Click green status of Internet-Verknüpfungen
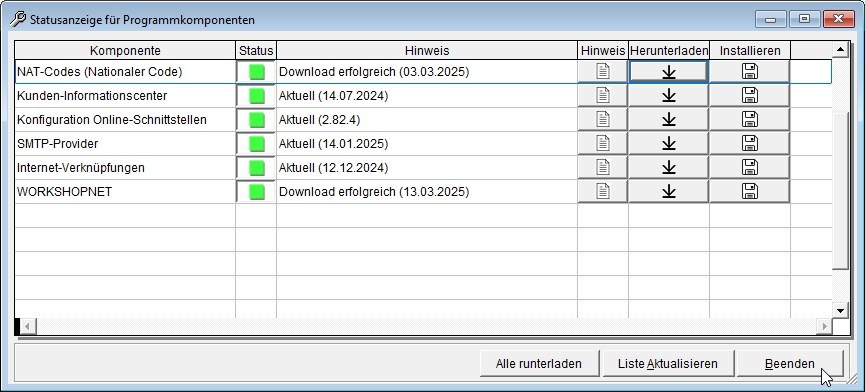This screenshot has height=392, width=865. click(257, 168)
